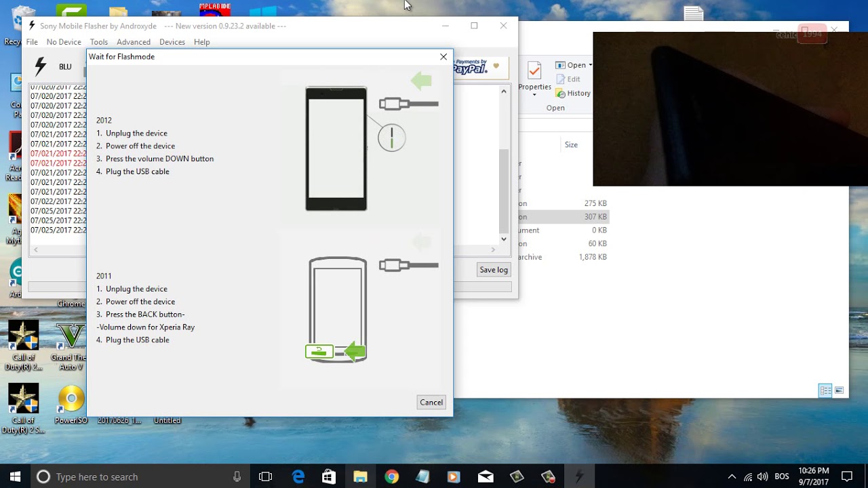Click the BOS input language indicator

pyautogui.click(x=782, y=476)
